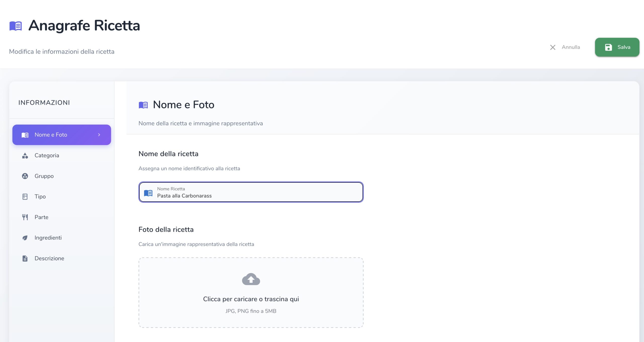Click the fork and knife Parte icon
Image resolution: width=644 pixels, height=342 pixels.
(25, 217)
